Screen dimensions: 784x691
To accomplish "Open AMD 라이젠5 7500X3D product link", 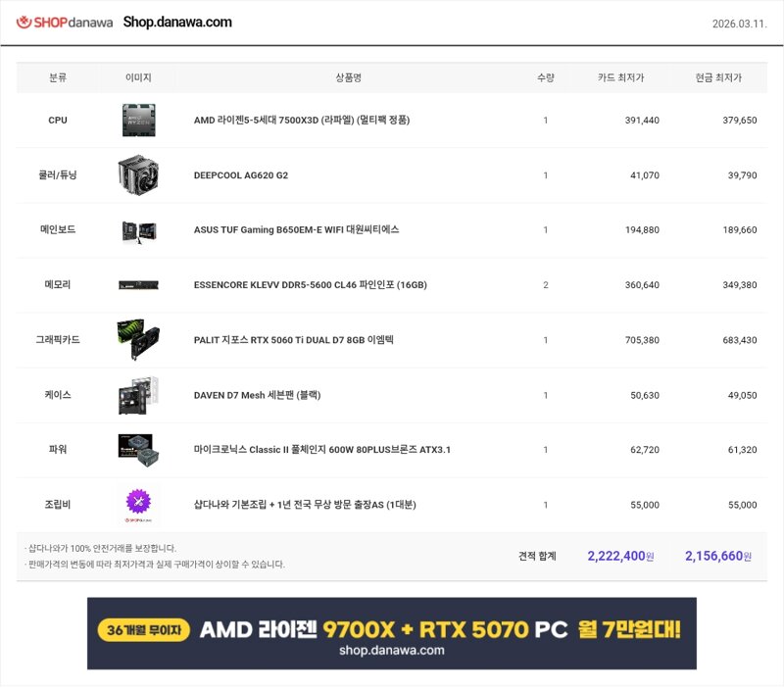I will click(301, 121).
